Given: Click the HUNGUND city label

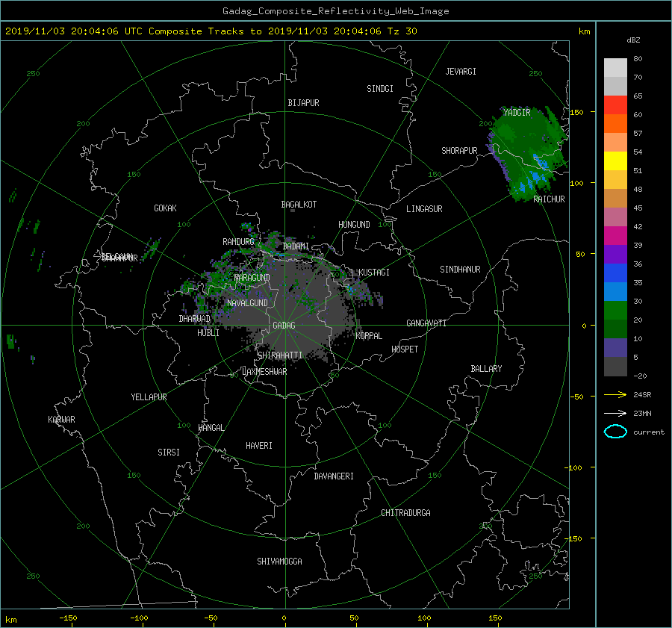Looking at the screenshot, I should click(x=354, y=225).
